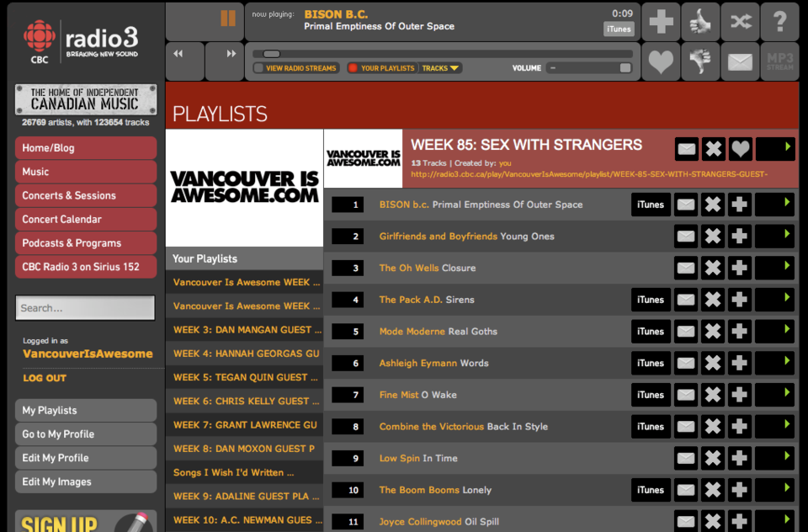Email the Girlfriends and Boyfriends track
The height and width of the screenshot is (532, 808).
point(686,236)
